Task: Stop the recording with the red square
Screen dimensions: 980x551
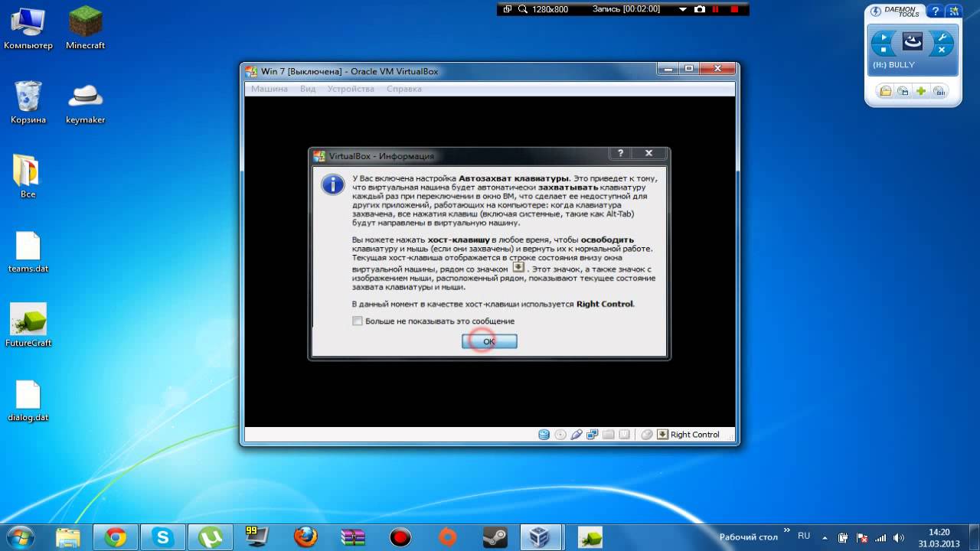Action: pos(735,9)
